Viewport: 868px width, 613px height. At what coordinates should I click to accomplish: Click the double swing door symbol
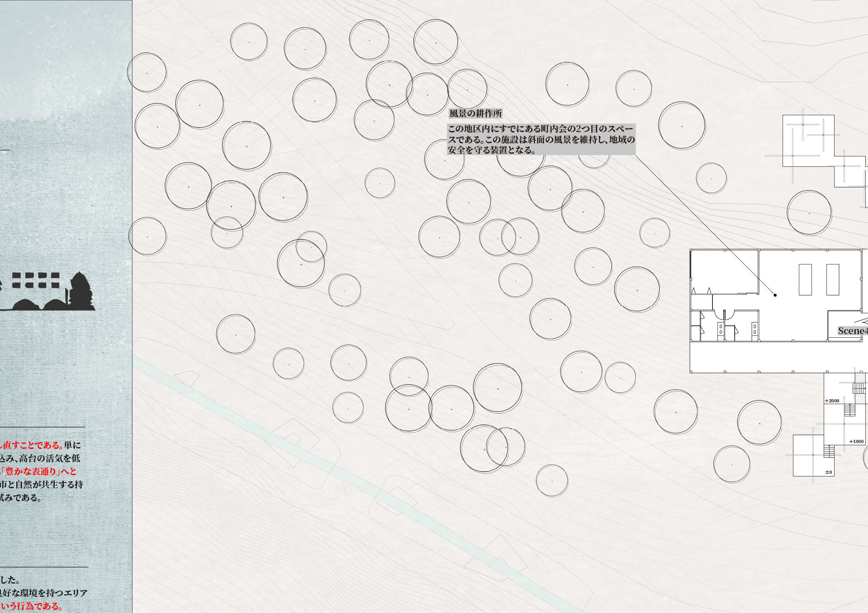[724, 315]
